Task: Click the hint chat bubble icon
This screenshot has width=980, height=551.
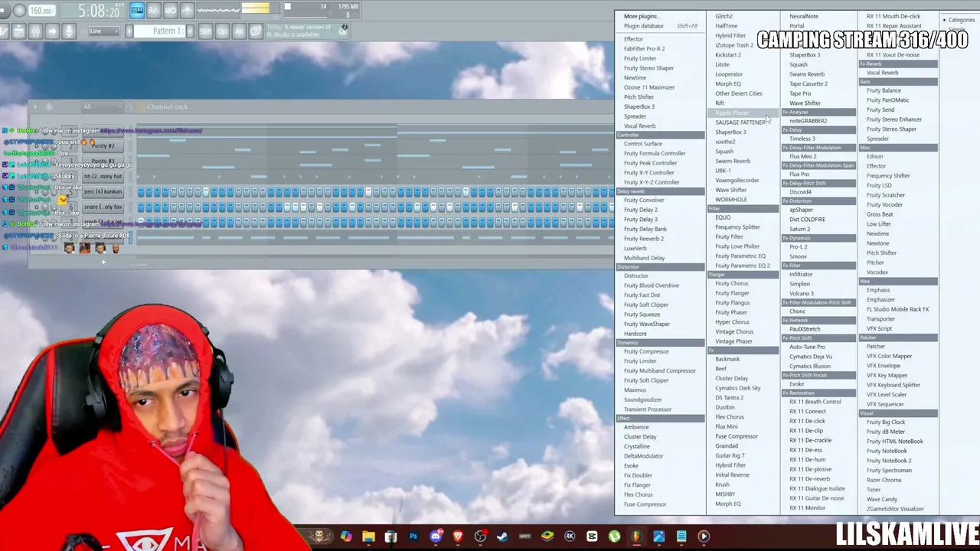Action: (256, 31)
